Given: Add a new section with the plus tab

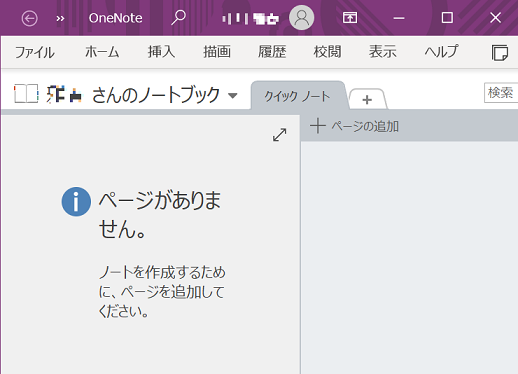Looking at the screenshot, I should (x=367, y=99).
